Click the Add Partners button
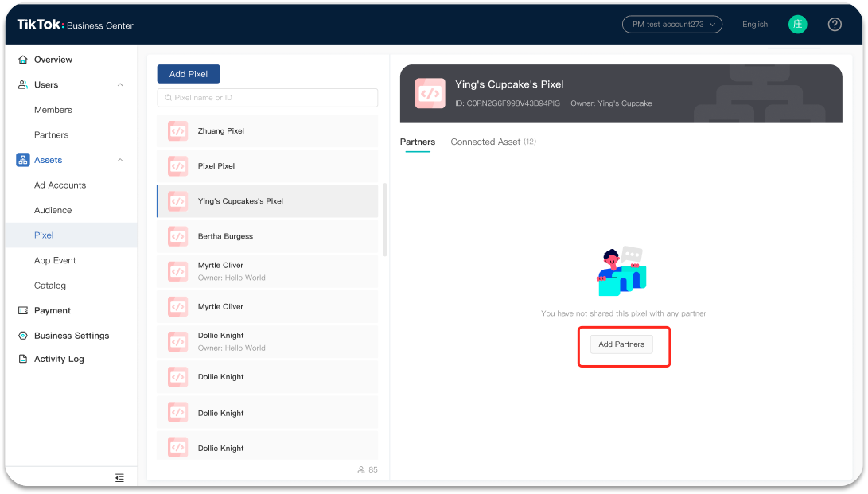 tap(621, 344)
